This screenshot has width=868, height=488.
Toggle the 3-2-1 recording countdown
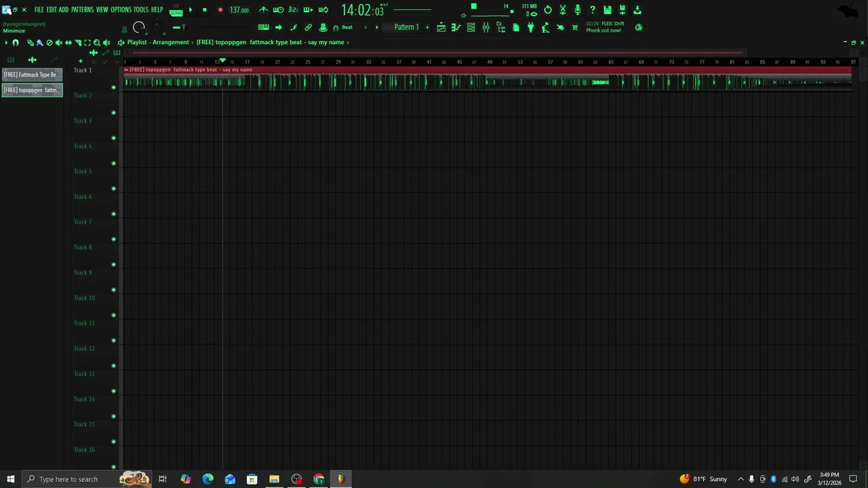293,10
